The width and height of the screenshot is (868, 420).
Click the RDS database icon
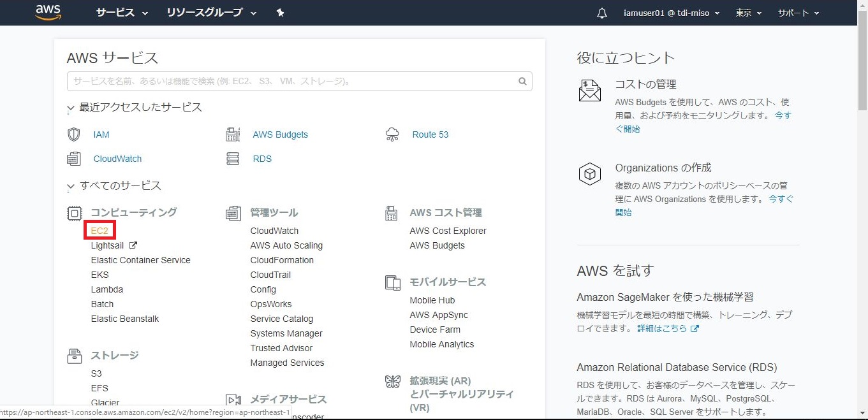click(233, 159)
